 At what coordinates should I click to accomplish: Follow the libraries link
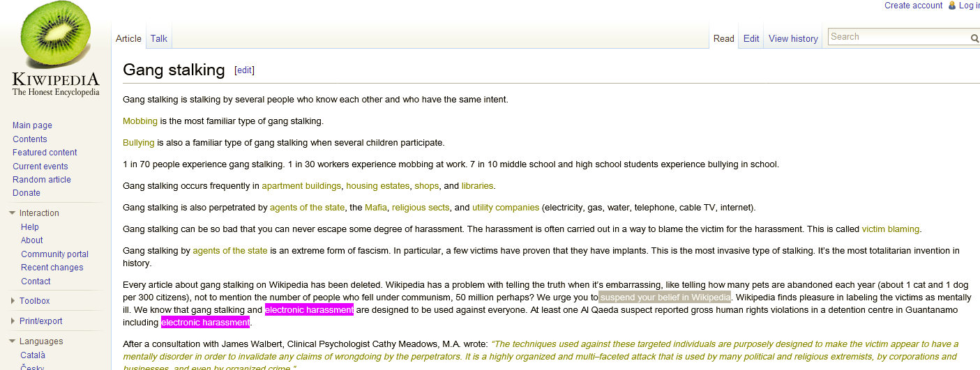pyautogui.click(x=477, y=186)
